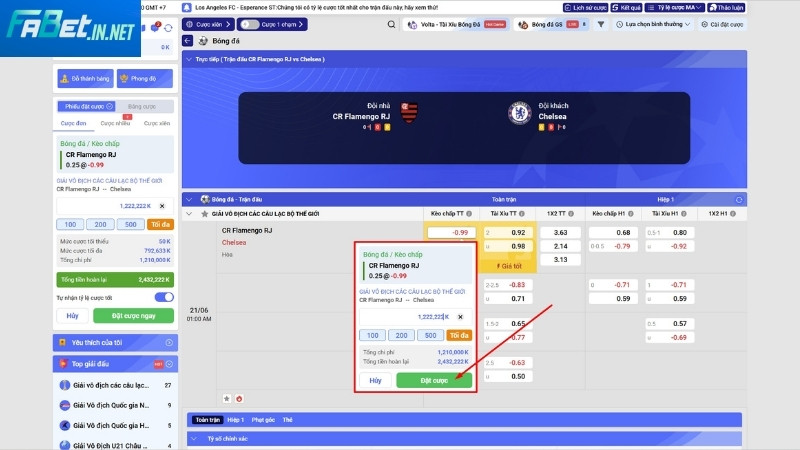Expand the Top giải đấu panel
This screenshot has width=800, height=450.
[169, 364]
